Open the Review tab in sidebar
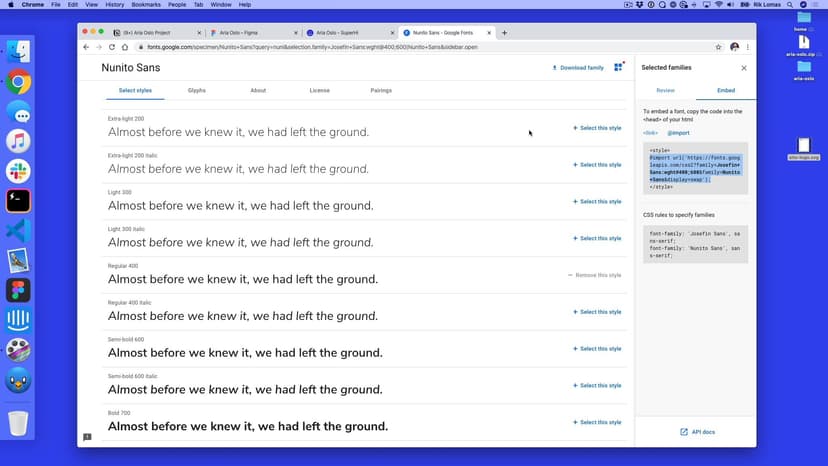Screen dimensions: 828x466 pyautogui.click(x=665, y=91)
